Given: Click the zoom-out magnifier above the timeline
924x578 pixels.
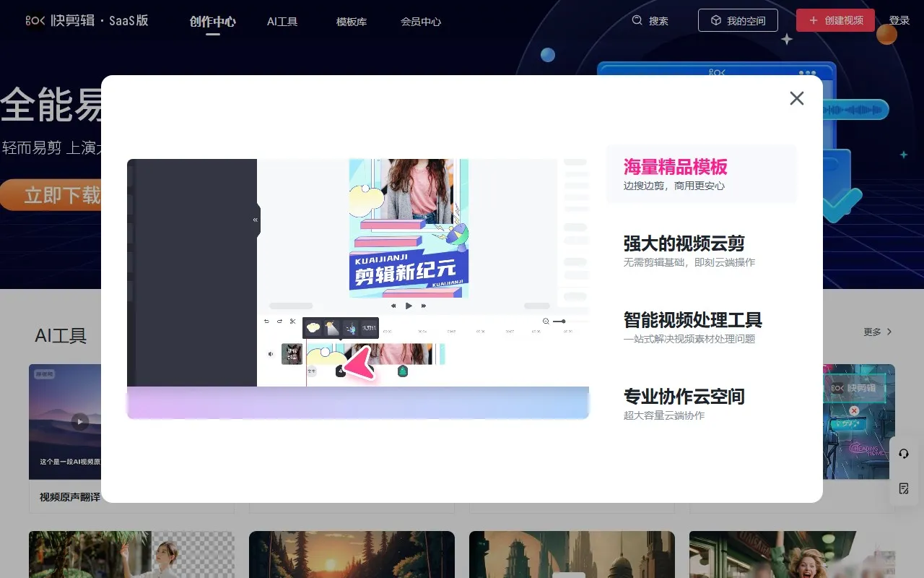Looking at the screenshot, I should (x=545, y=321).
